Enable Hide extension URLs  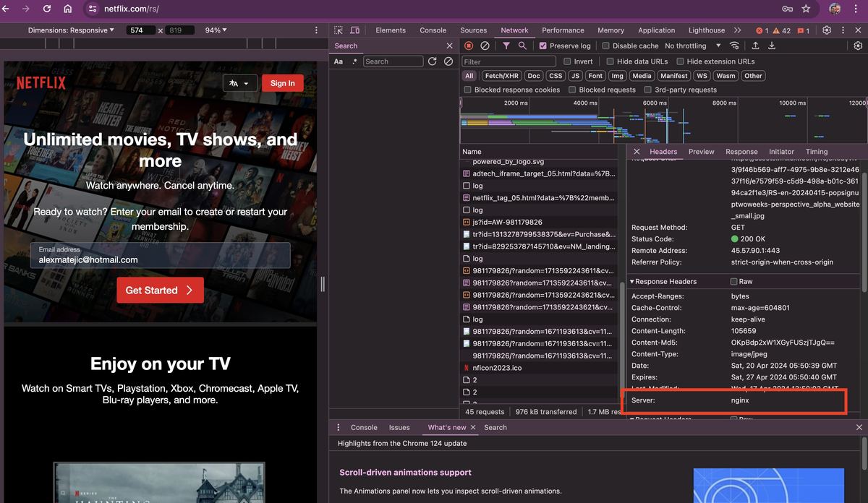pos(680,61)
